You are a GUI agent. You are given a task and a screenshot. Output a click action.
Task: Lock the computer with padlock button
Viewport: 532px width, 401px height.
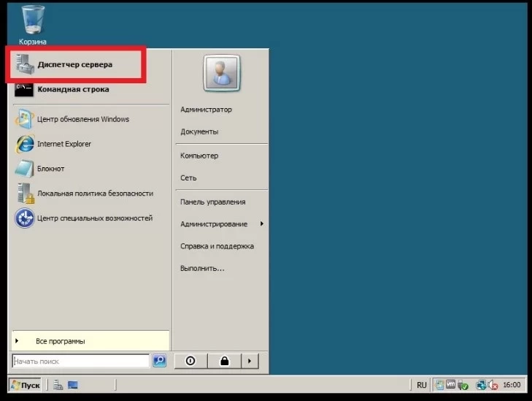click(225, 361)
